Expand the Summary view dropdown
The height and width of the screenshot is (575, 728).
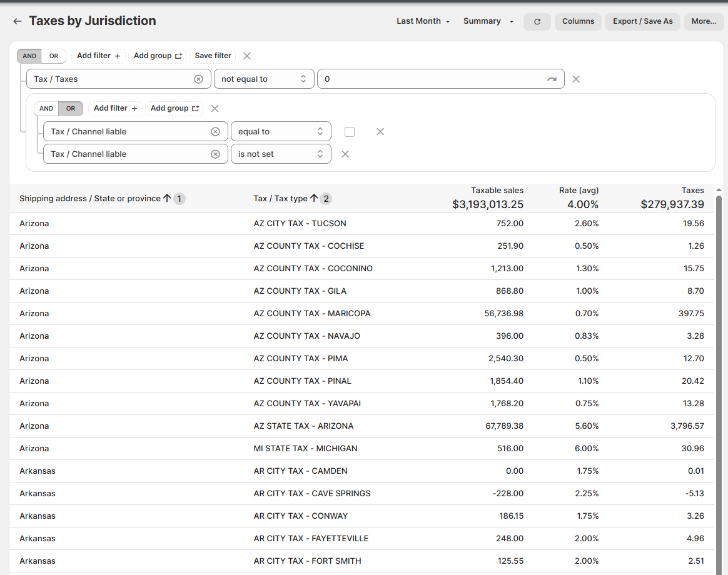coord(488,21)
